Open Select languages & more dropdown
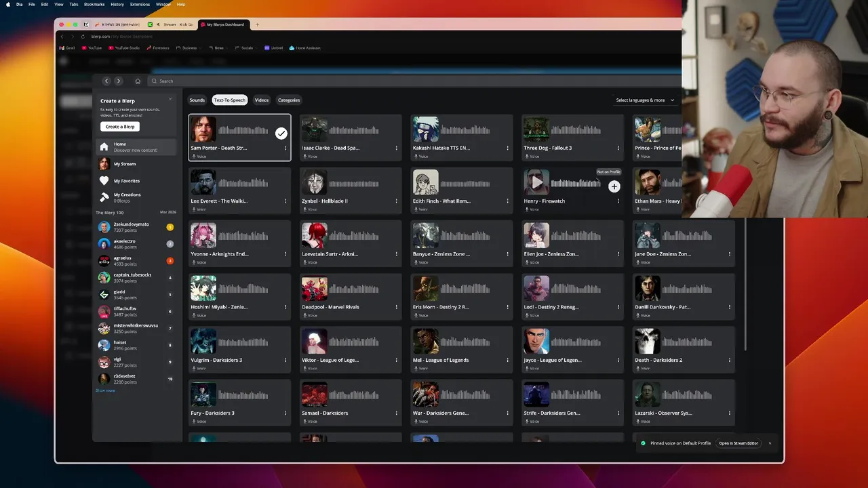The width and height of the screenshot is (868, 488). click(645, 100)
